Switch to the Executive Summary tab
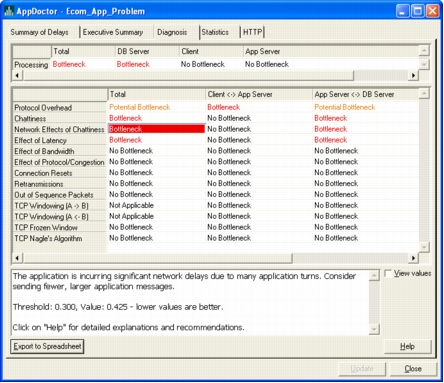The width and height of the screenshot is (444, 383). coord(113,32)
